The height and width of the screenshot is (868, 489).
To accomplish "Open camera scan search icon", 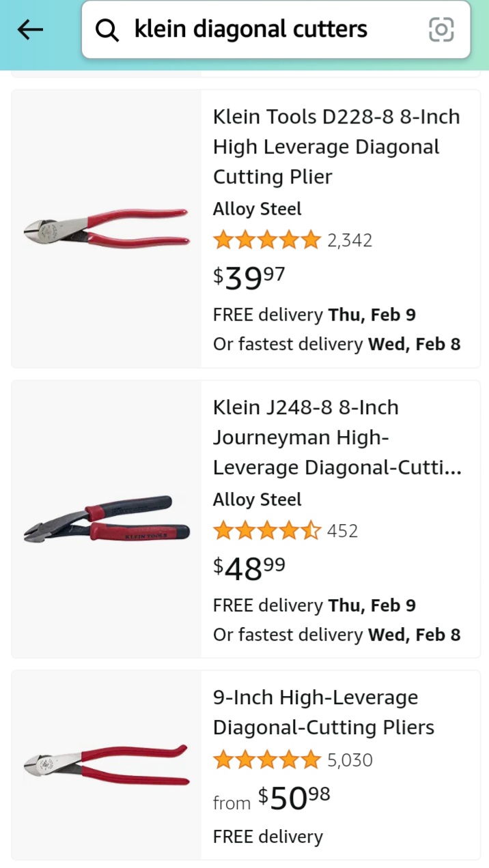I will click(x=441, y=29).
